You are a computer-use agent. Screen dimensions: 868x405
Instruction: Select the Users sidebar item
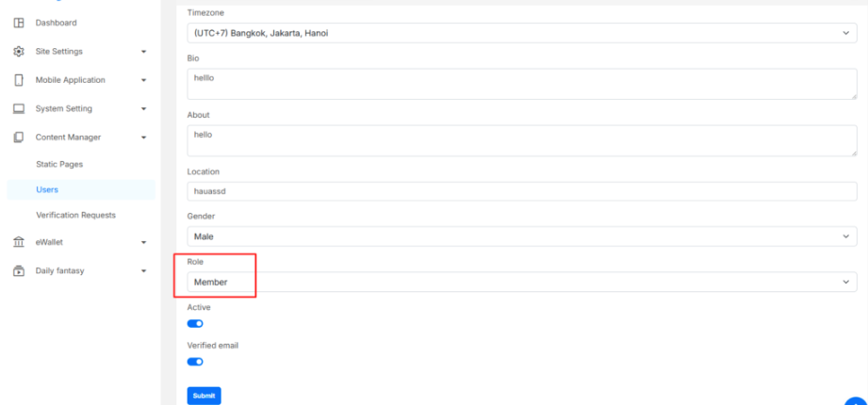click(47, 189)
